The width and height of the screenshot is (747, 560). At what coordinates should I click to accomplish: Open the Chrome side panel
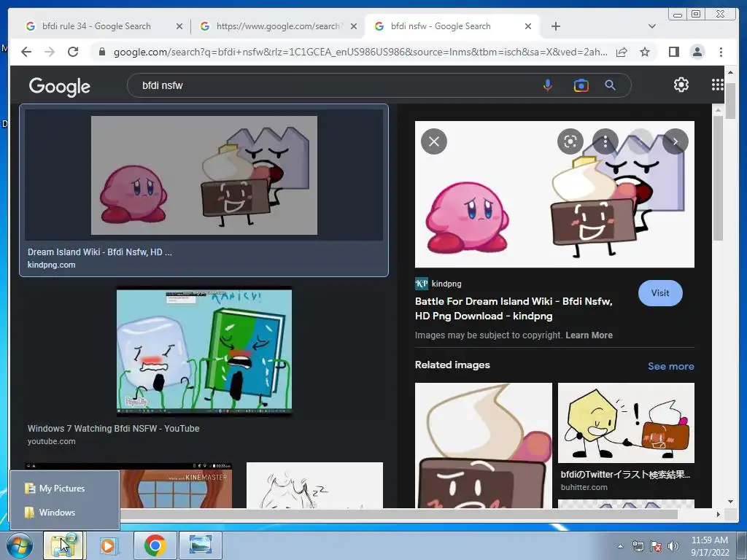click(673, 52)
